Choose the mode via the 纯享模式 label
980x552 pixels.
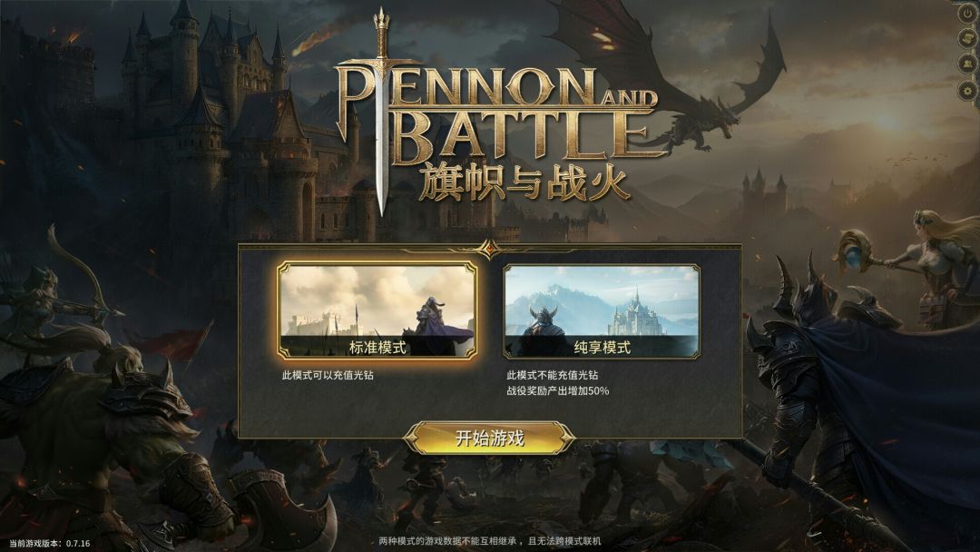tap(602, 347)
